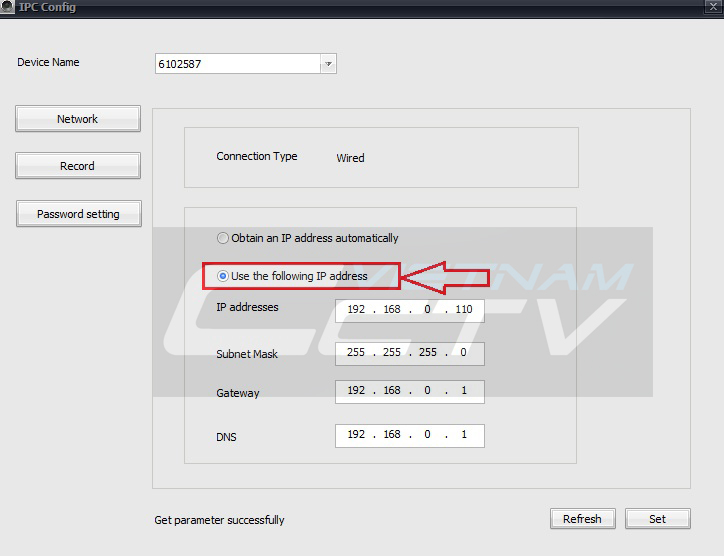Screen dimensions: 724x556
Task: Click first octet of DNS field
Action: [356, 436]
